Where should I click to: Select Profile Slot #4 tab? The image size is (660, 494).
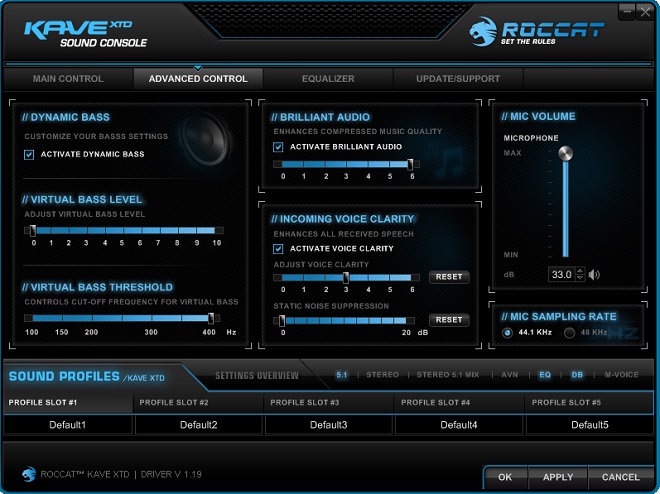pos(459,402)
